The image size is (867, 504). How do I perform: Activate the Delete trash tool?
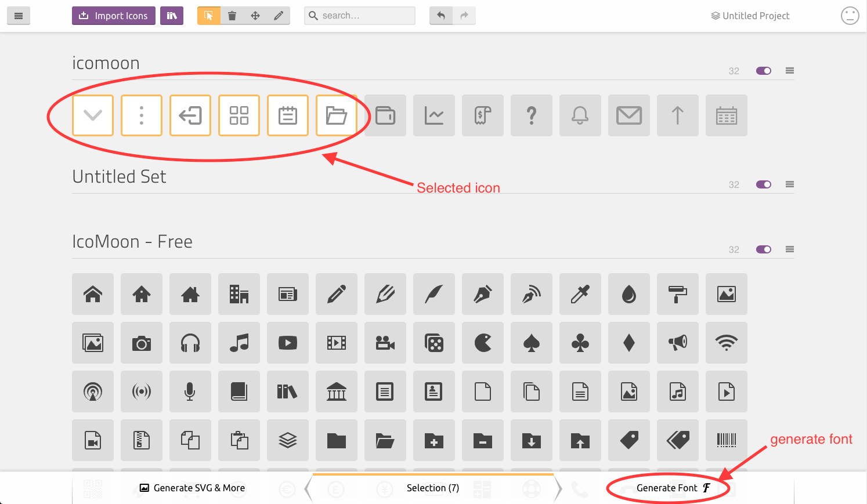(x=232, y=16)
